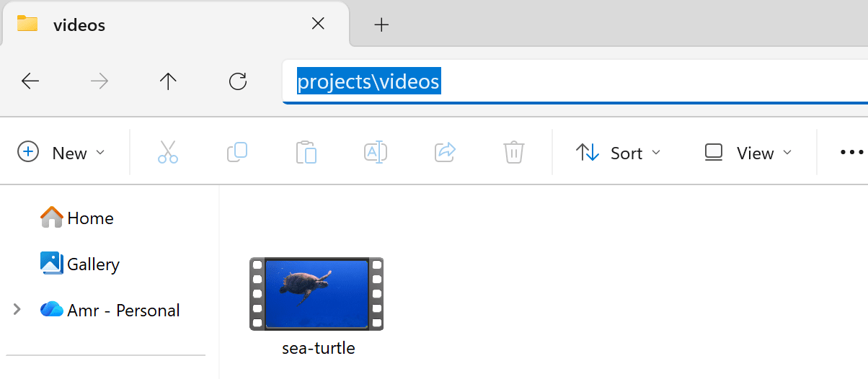This screenshot has width=868, height=379.
Task: Click the Cut scissors icon
Action: click(x=167, y=153)
